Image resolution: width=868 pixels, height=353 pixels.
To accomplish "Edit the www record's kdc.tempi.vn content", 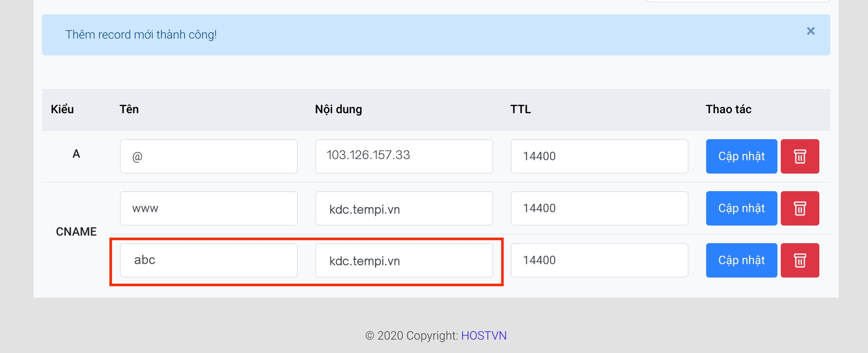I will coord(404,208).
